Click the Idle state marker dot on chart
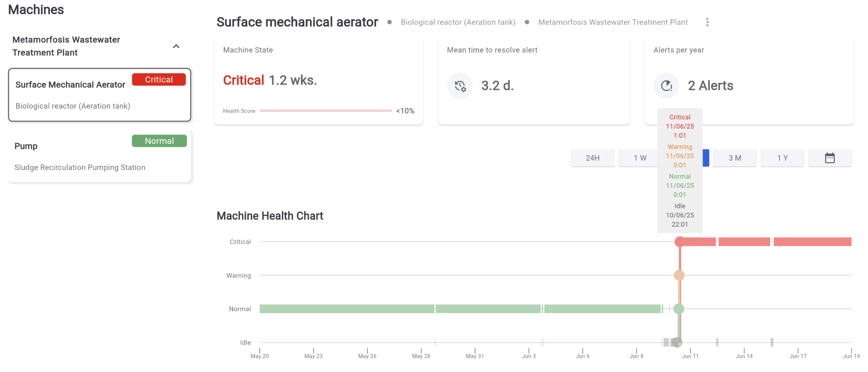This screenshot has width=868, height=372. tap(677, 342)
